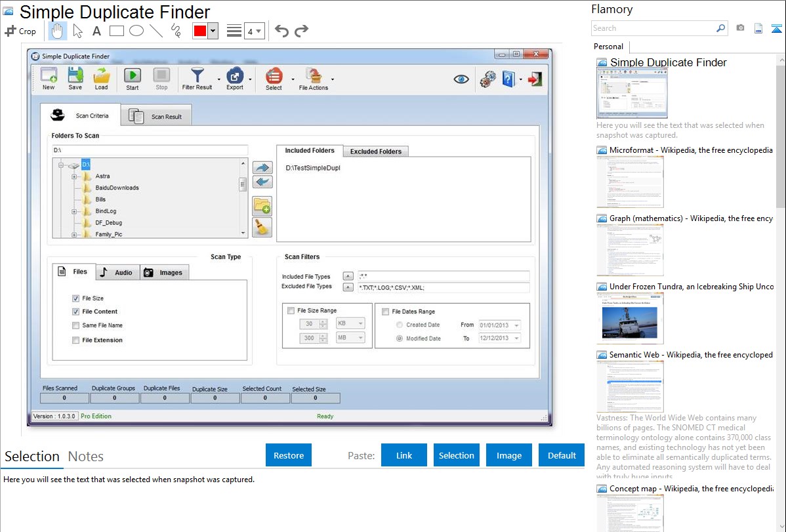
Task: Click the Paste Image button
Action: pos(508,455)
